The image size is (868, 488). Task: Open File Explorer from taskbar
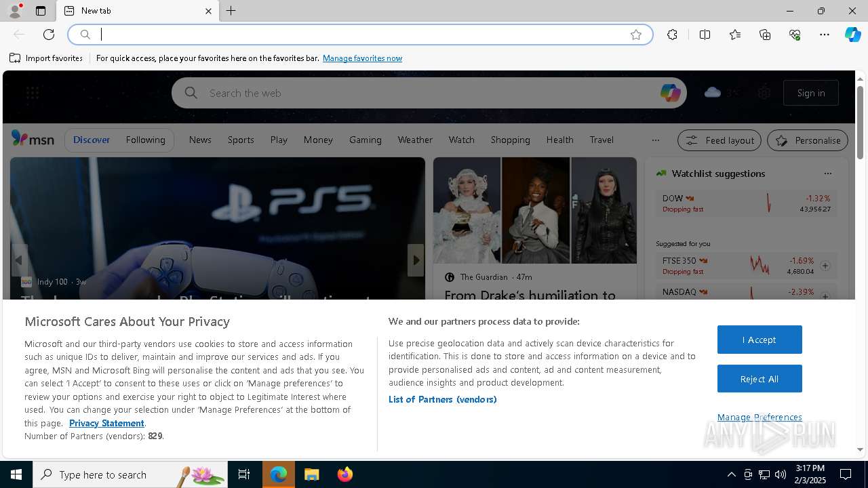click(x=312, y=474)
